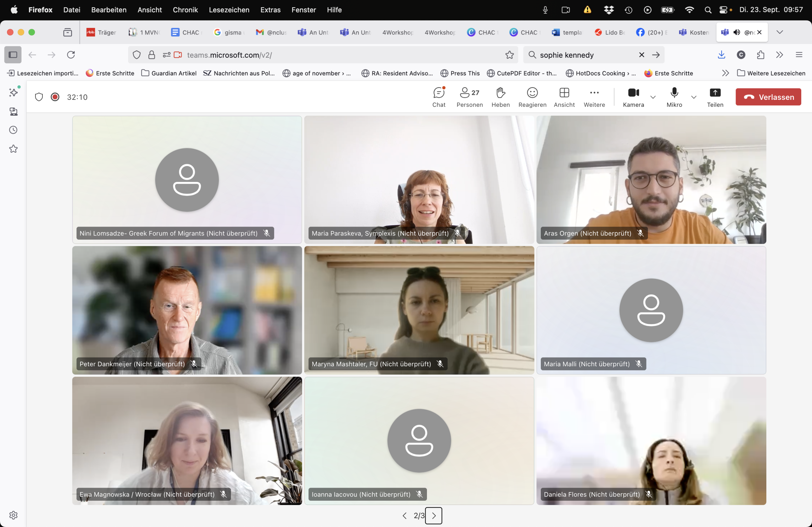Open the Lesezeichen menu in menu bar

(x=229, y=10)
